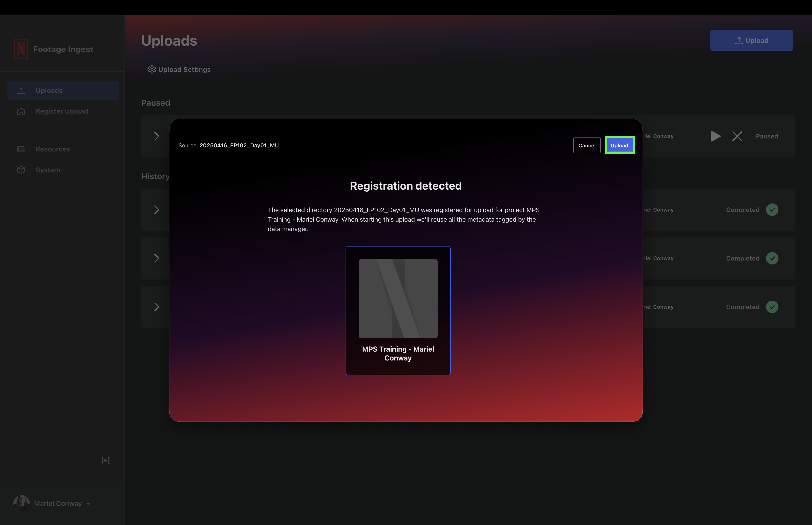The height and width of the screenshot is (525, 812).
Task: Confirm Upload in the registration dialog
Action: [619, 146]
